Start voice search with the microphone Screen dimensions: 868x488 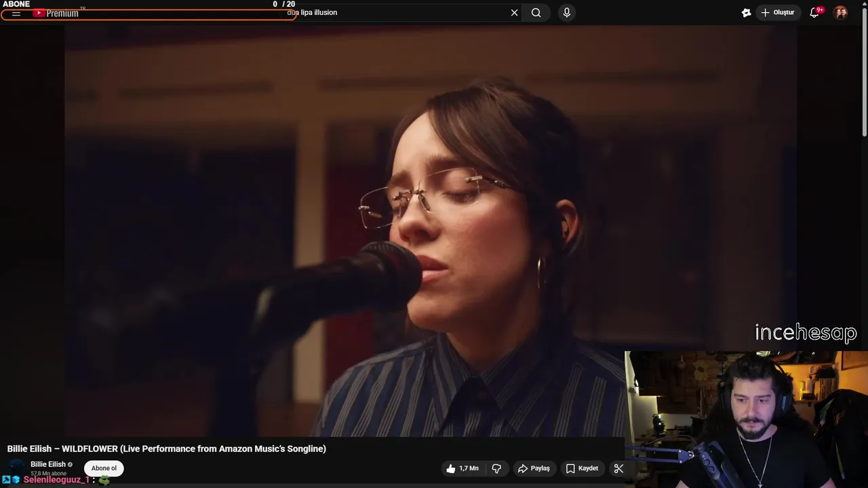tap(567, 13)
